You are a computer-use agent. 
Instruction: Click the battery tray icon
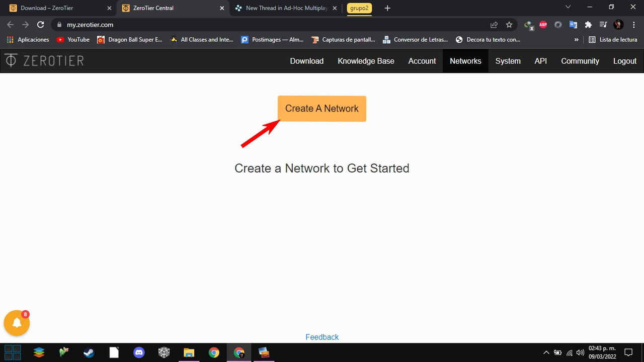[x=557, y=352]
